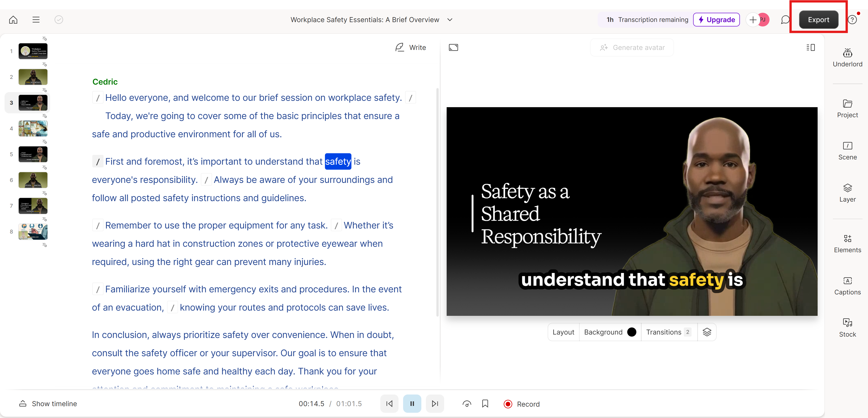Open the Underlord AI panel
868x418 pixels.
pos(847,58)
